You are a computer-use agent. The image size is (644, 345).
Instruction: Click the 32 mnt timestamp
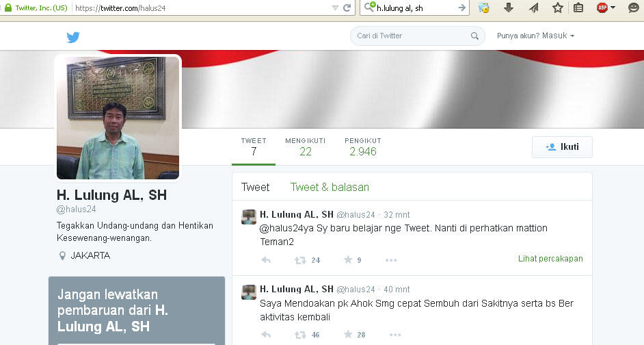click(397, 215)
